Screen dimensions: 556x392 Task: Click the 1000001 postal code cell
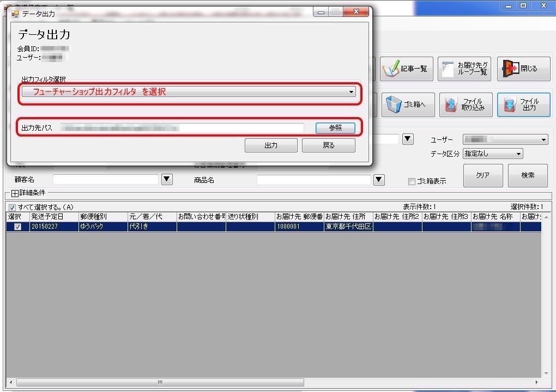299,226
